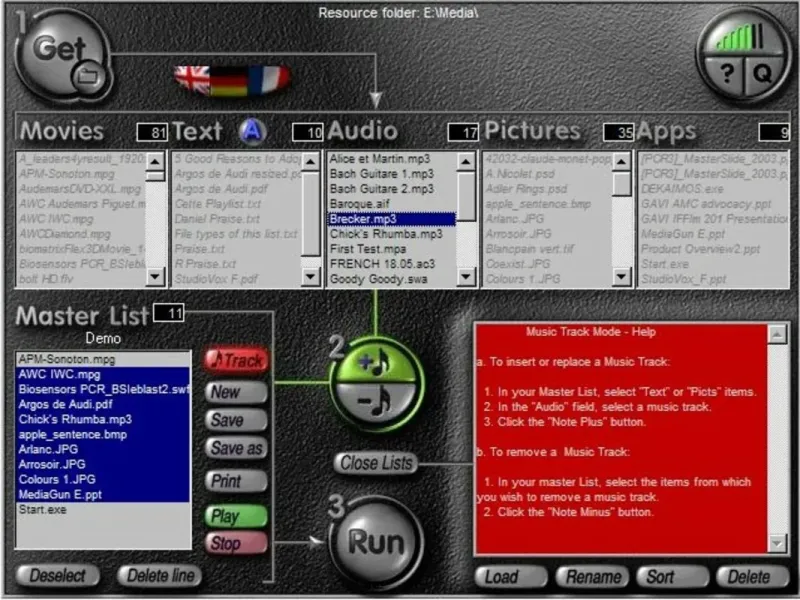Viewport: 800px width, 600px height.
Task: Click help panel scroll up arrow
Action: [777, 335]
